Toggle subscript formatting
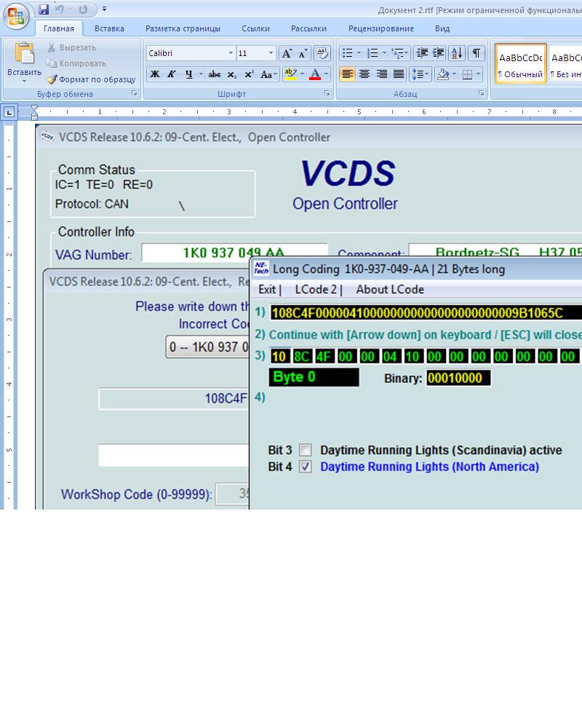Viewport: 582px width, 728px height. point(232,74)
